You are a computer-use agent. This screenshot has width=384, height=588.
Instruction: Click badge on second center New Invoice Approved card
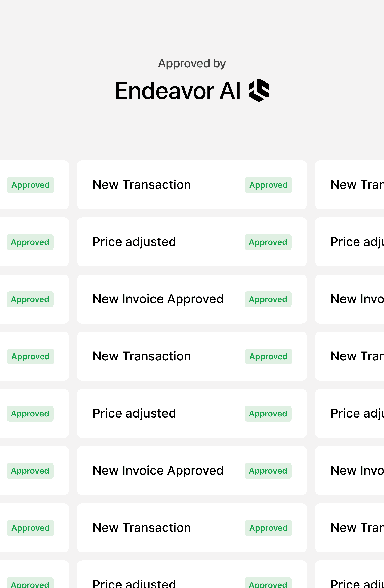[268, 471]
